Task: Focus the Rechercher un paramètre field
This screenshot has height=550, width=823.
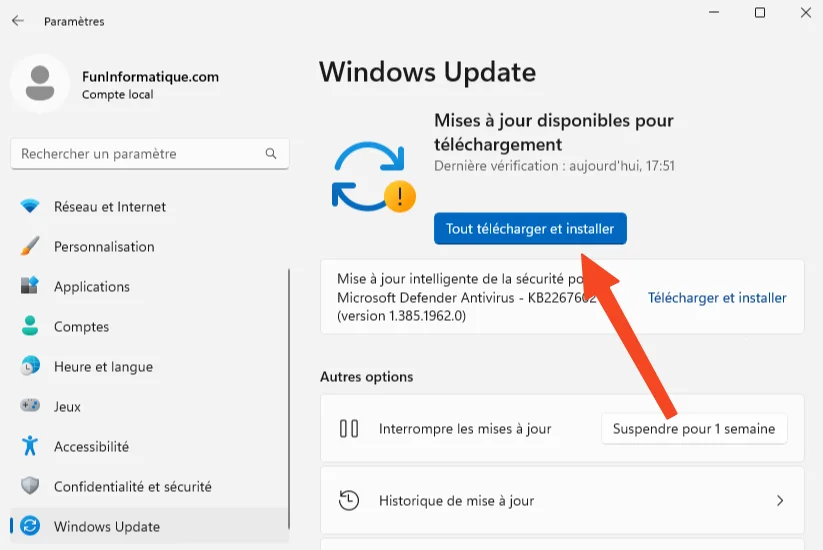Action: pyautogui.click(x=150, y=153)
